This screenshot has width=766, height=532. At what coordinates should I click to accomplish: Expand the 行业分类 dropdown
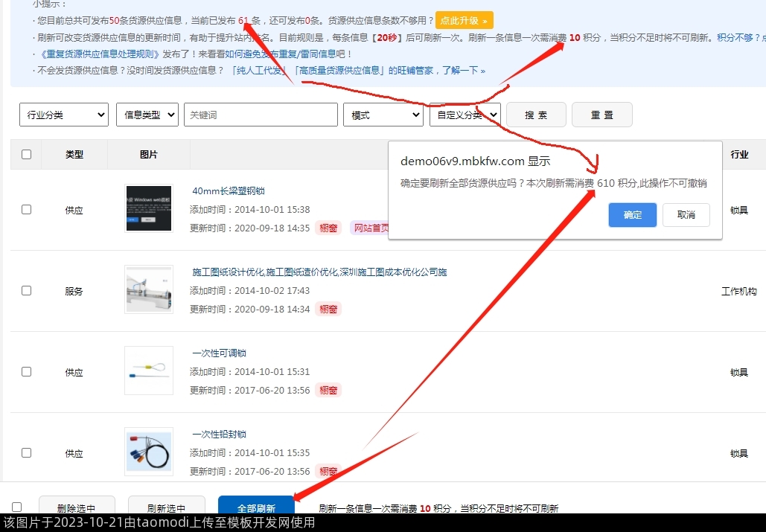pyautogui.click(x=64, y=115)
